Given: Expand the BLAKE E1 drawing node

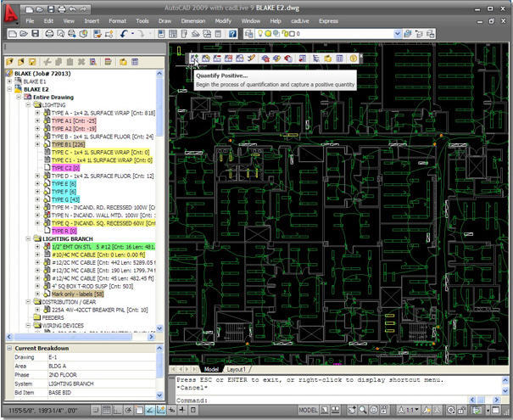Looking at the screenshot, I should (x=9, y=81).
